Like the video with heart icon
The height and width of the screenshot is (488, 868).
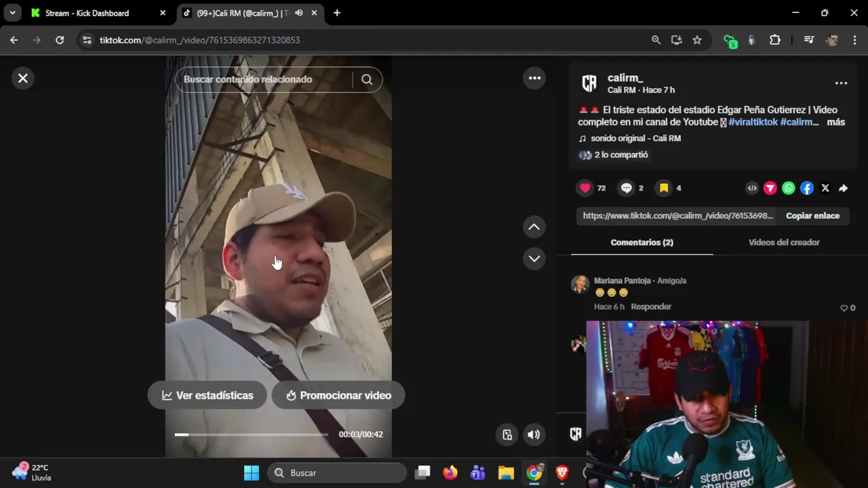[585, 188]
